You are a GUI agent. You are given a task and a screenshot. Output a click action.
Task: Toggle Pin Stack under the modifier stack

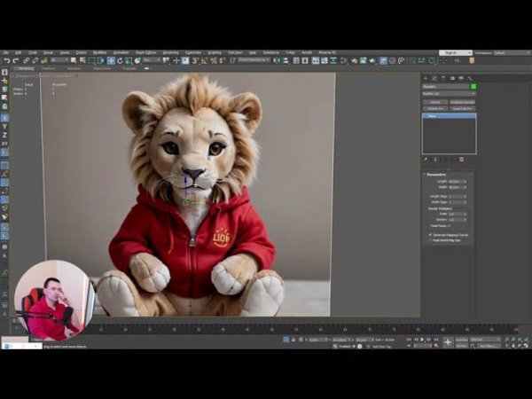point(426,159)
